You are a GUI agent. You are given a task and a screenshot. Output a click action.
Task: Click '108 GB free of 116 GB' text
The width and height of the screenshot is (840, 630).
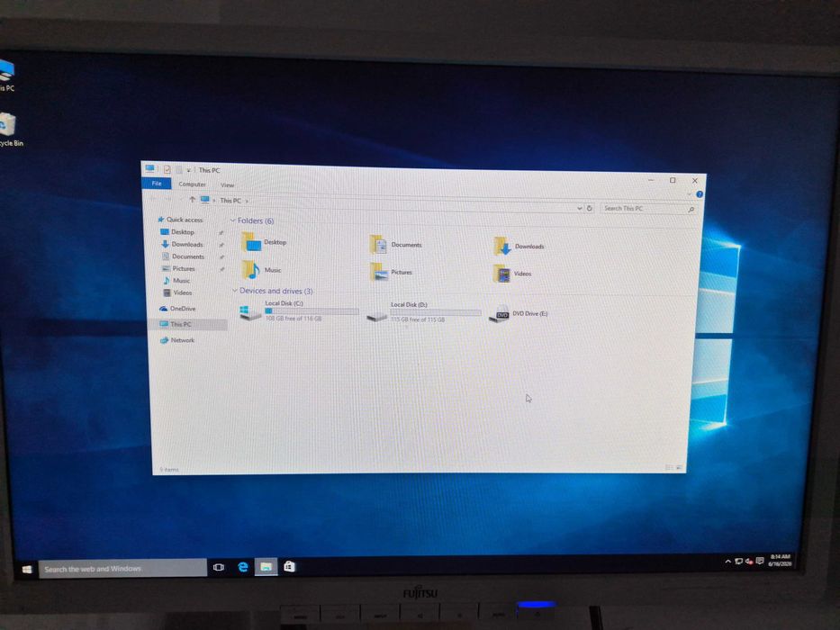294,319
